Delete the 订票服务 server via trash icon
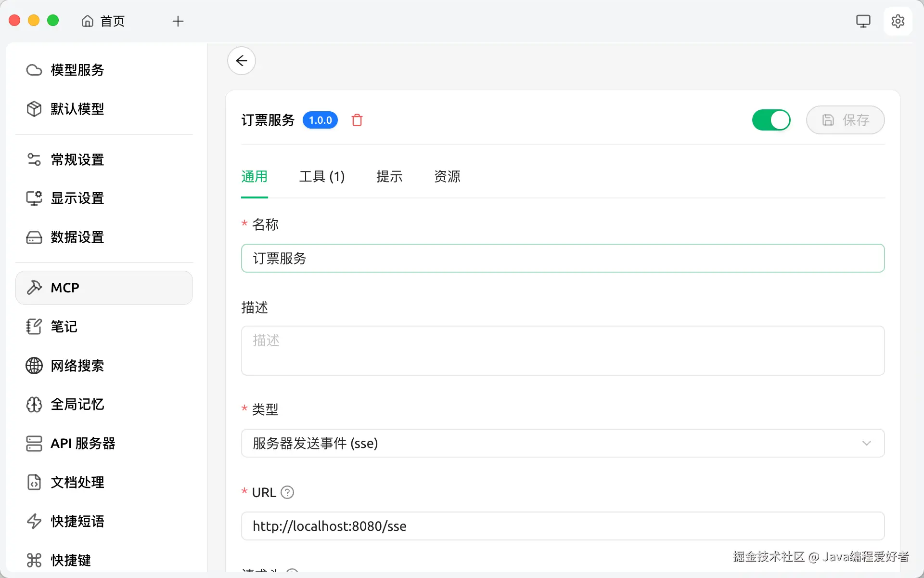 [x=357, y=120]
